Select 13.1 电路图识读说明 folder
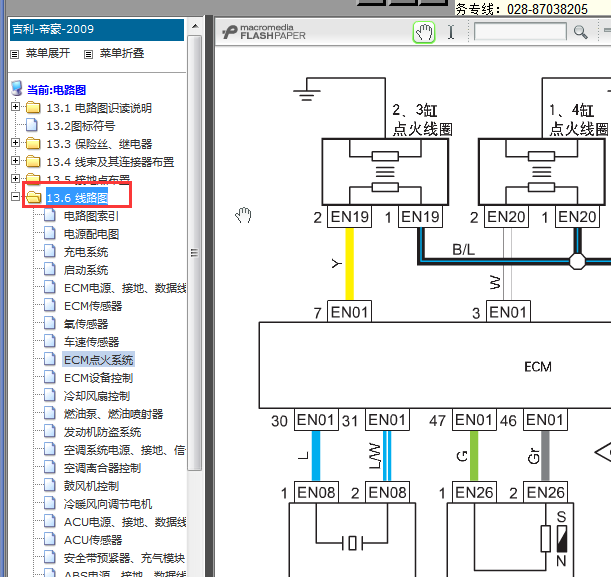Screen dimensions: 611x577 point(99,108)
